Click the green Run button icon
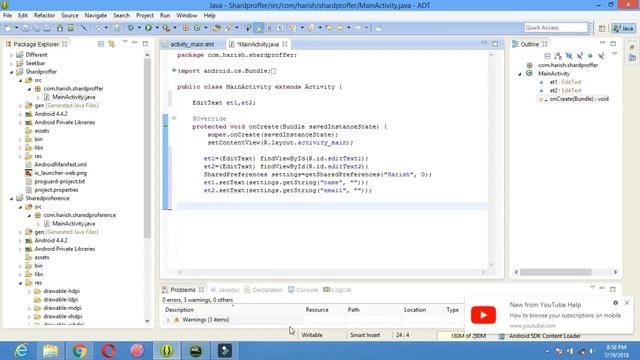This screenshot has width=640, height=360. coord(149,28)
